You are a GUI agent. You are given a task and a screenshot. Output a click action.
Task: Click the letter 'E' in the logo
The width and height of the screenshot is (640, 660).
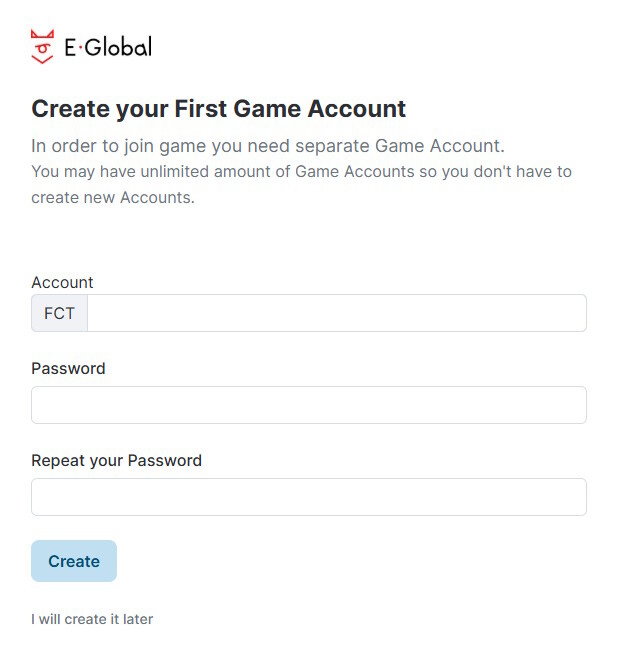pos(70,47)
